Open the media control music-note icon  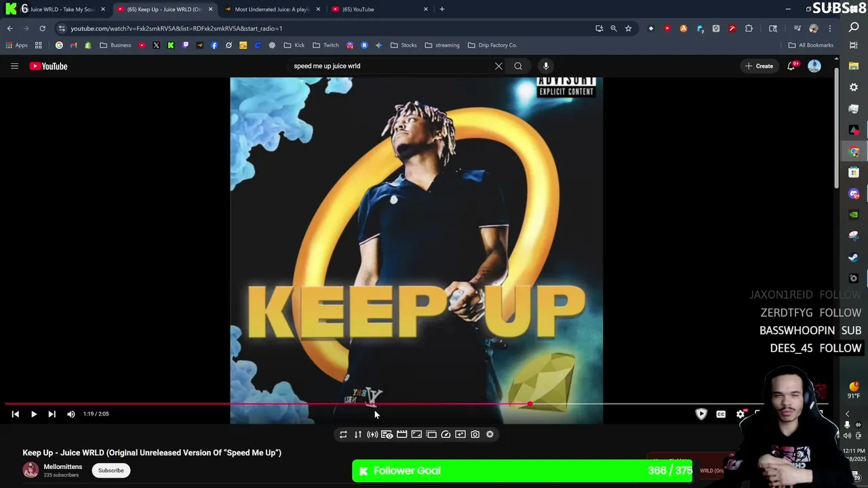point(797,28)
